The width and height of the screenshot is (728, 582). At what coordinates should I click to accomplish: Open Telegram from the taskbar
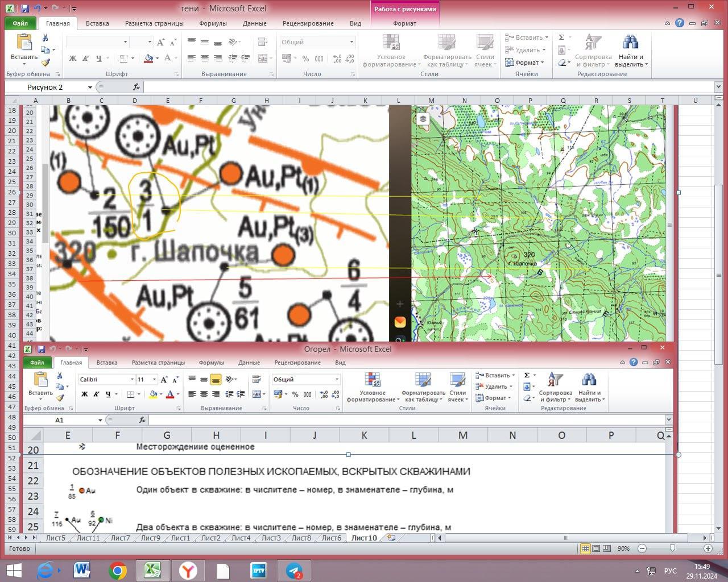point(294,570)
